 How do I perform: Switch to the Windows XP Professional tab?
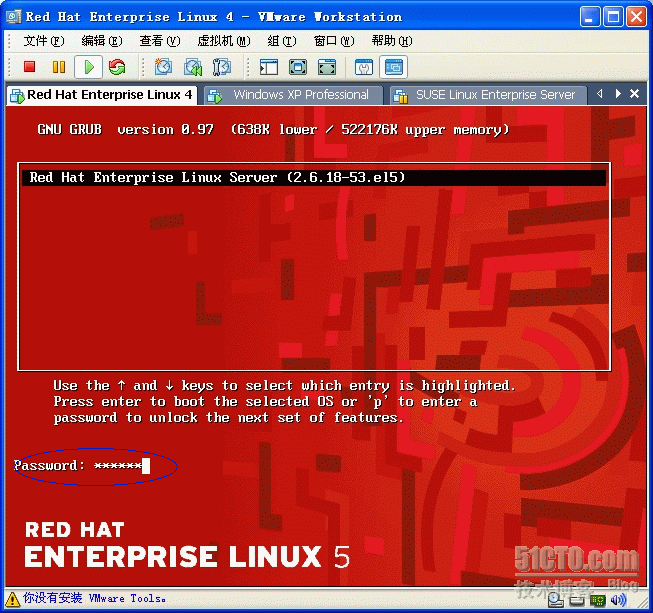point(293,95)
